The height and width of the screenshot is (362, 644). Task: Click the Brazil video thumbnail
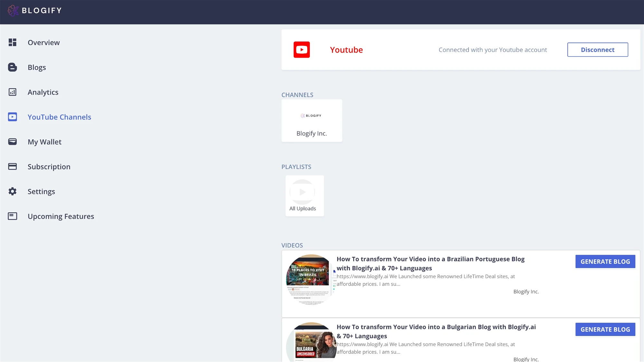[310, 280]
